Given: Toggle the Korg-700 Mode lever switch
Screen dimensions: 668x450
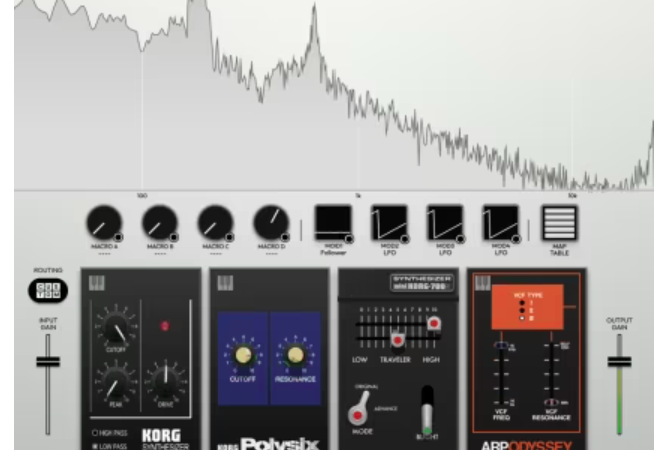Looking at the screenshot, I should click(358, 409).
